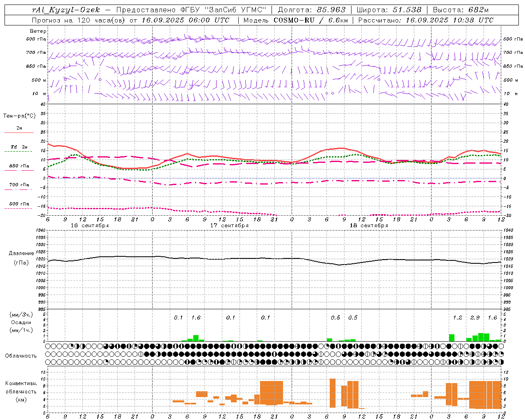Click the '18 сентября' date label
The width and height of the screenshot is (525, 420).
369,226
